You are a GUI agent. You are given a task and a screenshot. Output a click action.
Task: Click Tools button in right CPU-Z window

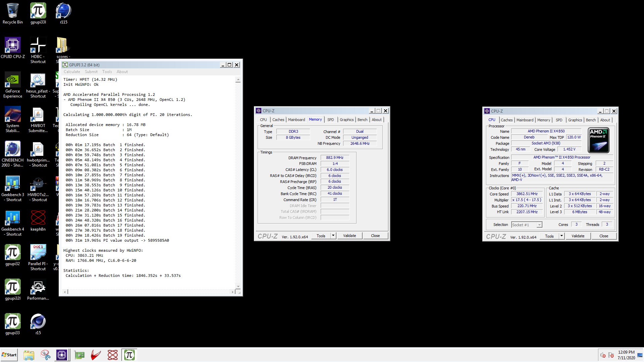[x=549, y=236]
